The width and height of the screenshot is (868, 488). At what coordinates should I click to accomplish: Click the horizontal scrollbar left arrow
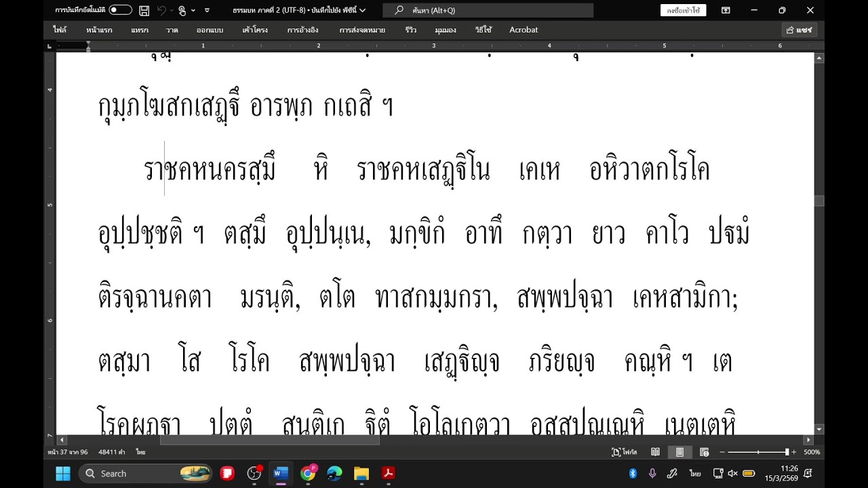coord(62,440)
